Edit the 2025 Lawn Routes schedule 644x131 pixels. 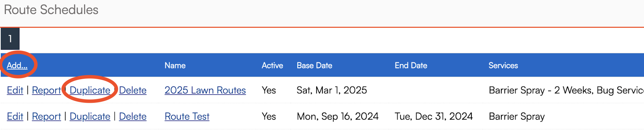click(15, 90)
